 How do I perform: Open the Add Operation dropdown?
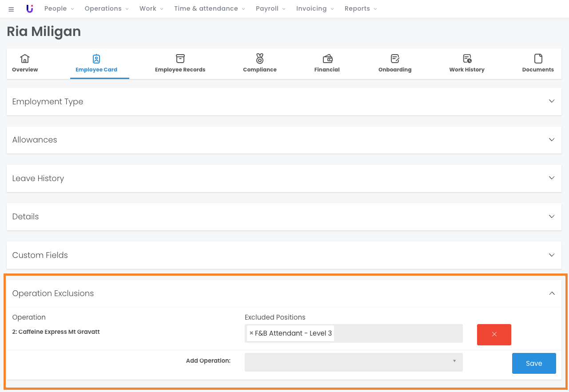354,362
